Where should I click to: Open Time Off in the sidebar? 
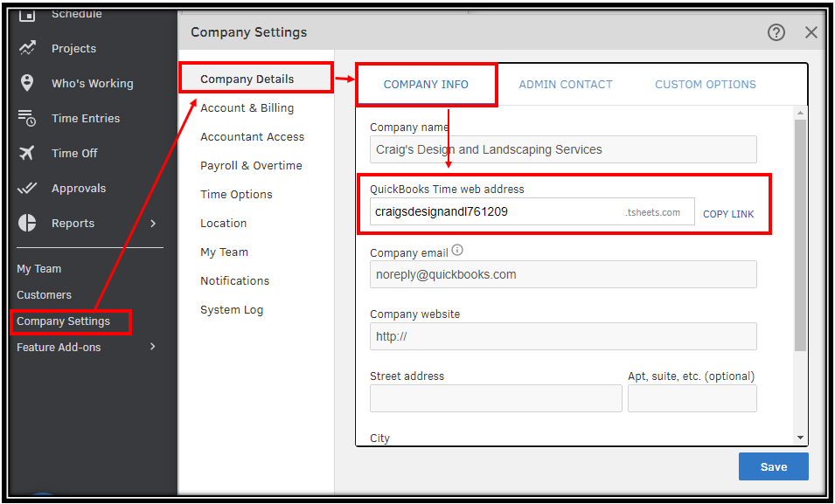tap(74, 153)
